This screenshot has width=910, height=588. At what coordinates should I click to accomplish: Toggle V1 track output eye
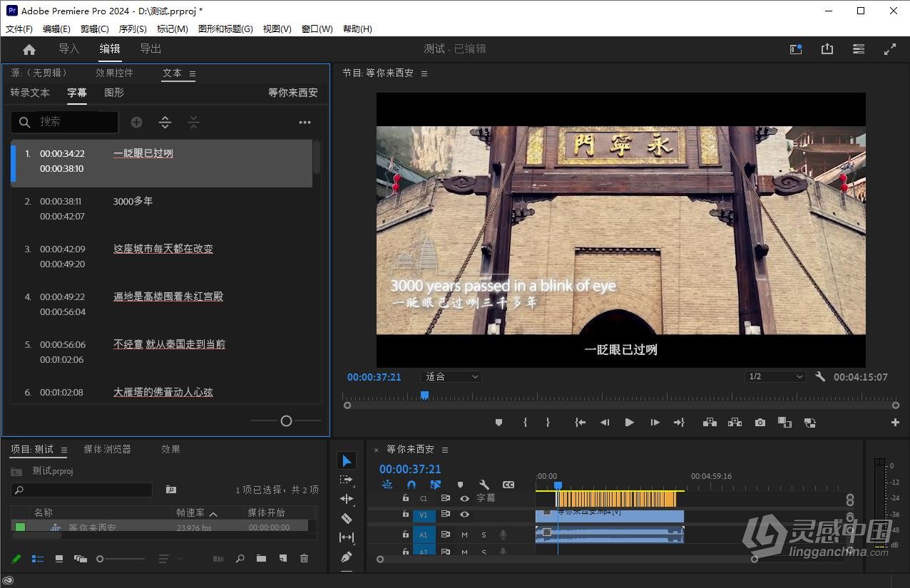coord(464,514)
